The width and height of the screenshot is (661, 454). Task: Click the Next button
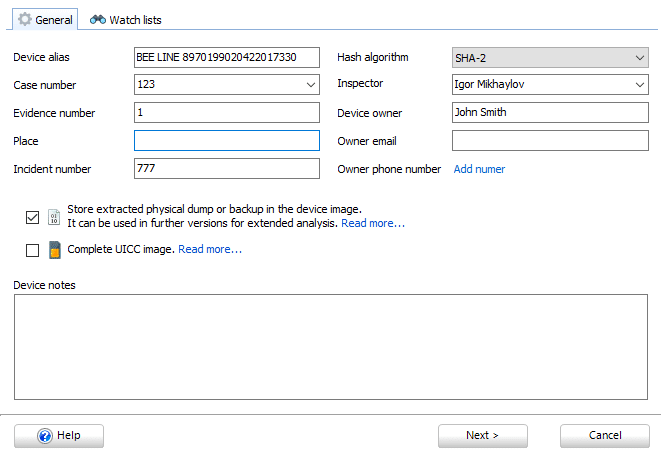(x=483, y=436)
